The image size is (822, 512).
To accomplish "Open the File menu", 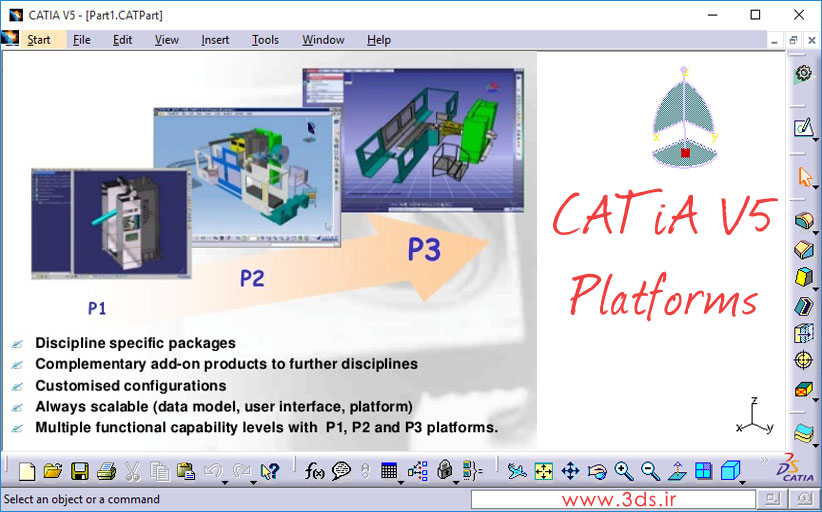I will click(82, 40).
